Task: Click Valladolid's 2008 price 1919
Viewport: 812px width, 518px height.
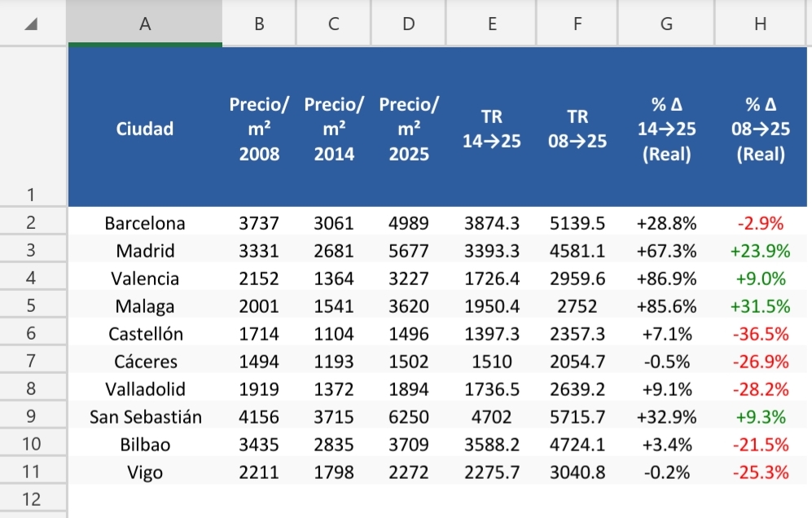Action: click(259, 389)
